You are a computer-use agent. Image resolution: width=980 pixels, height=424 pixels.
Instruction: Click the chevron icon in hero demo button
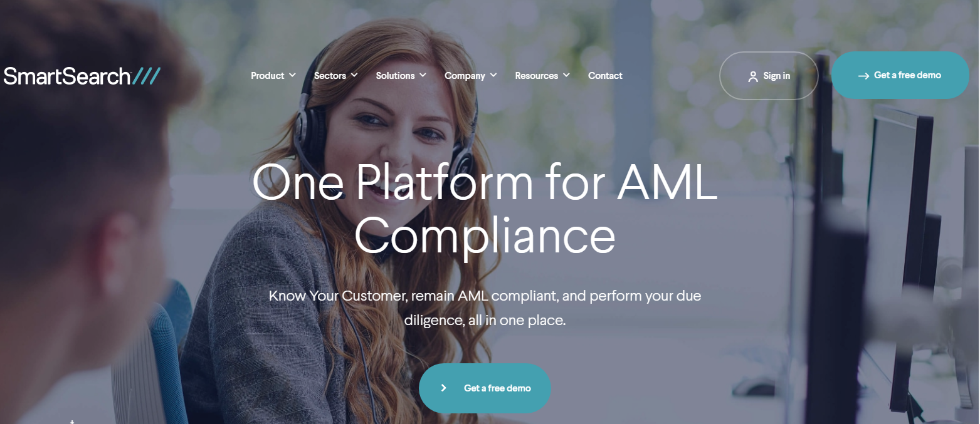(443, 388)
